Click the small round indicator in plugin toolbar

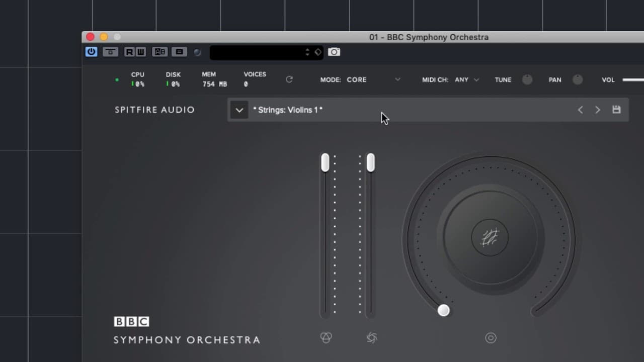(197, 52)
